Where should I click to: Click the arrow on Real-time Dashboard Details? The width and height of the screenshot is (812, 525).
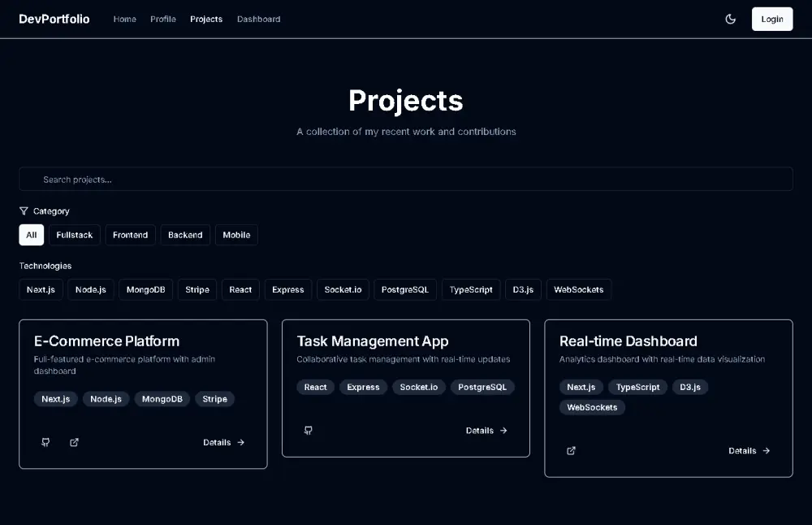pyautogui.click(x=765, y=450)
